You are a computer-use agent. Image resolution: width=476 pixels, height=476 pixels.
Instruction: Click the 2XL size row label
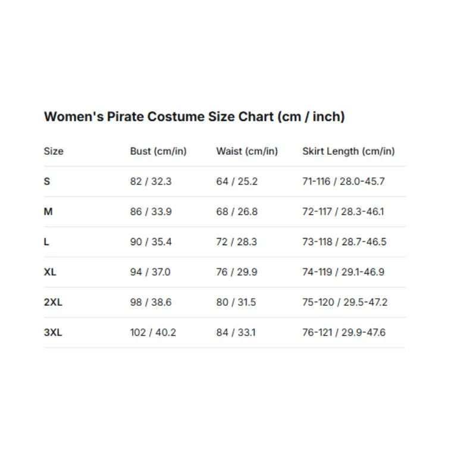[x=53, y=302]
